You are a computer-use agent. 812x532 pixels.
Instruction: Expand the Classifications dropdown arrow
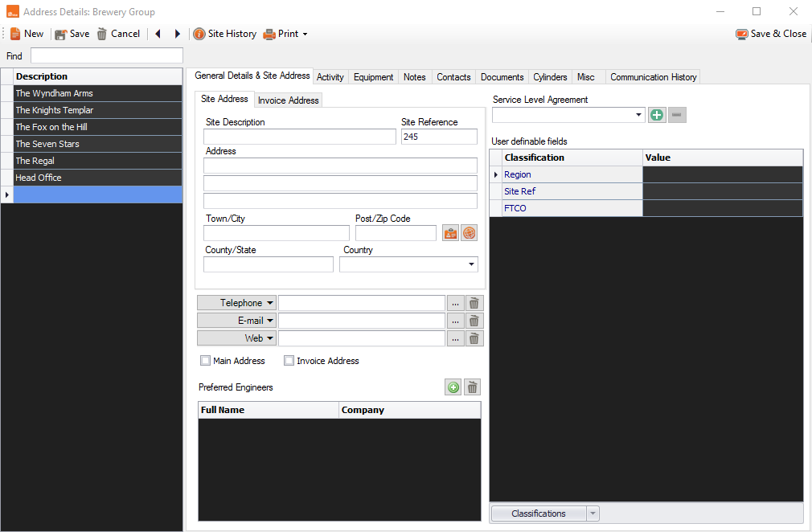[x=593, y=514]
